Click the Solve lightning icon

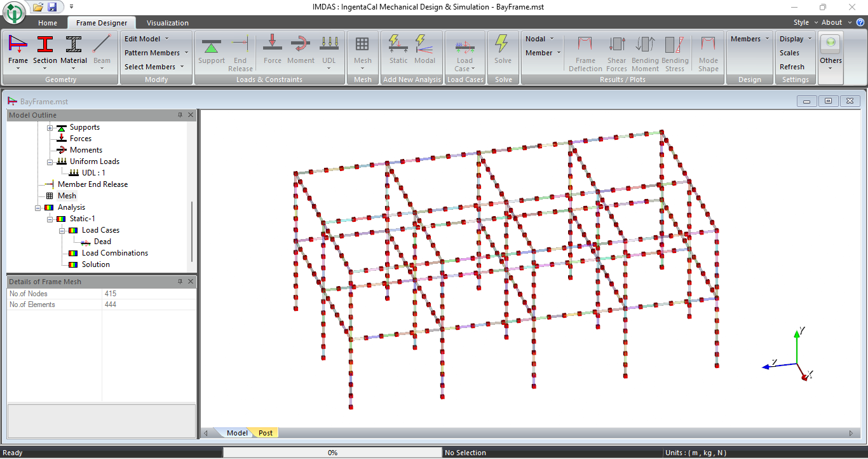(503, 45)
